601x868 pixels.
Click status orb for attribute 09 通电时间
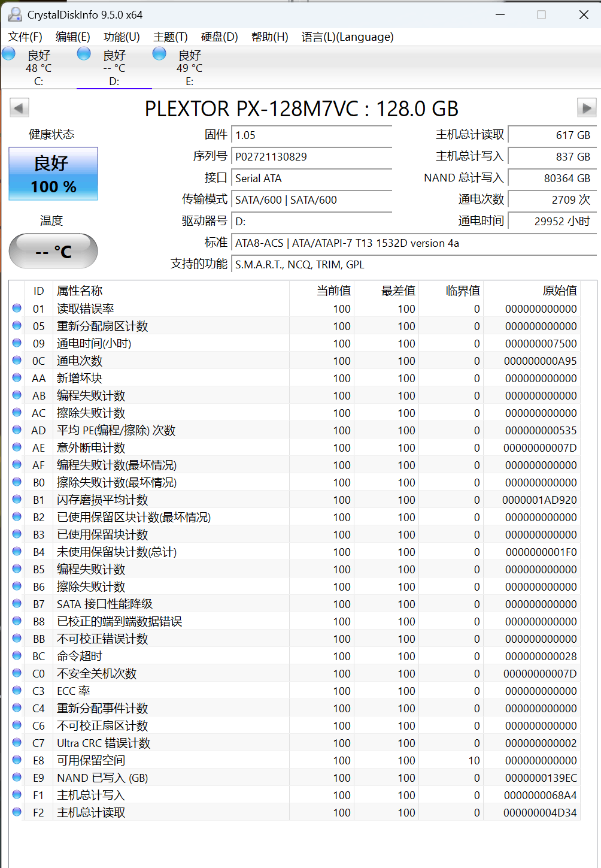[17, 343]
